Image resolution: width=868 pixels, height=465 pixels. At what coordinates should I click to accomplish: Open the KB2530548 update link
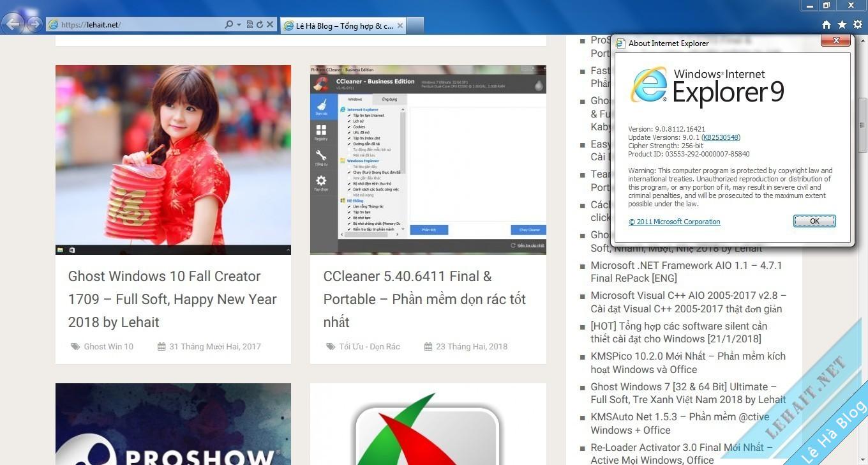point(721,137)
